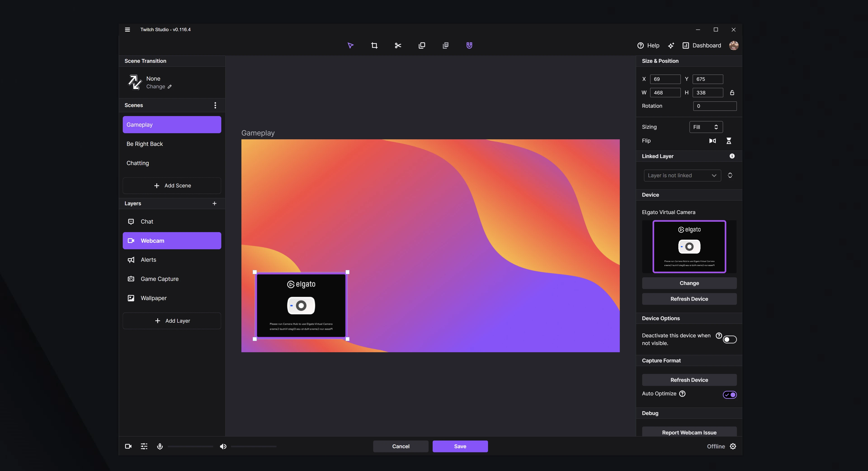Flip the webcam layer horizontally
Image resolution: width=868 pixels, height=471 pixels.
pos(712,141)
